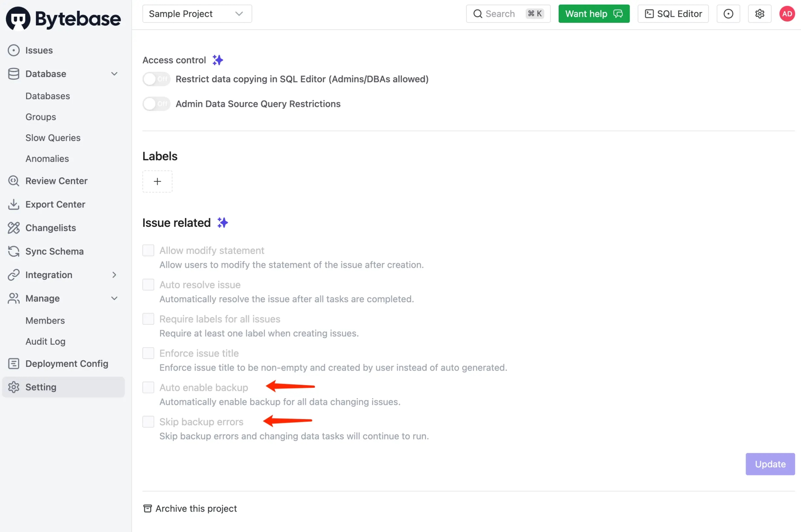Viewport: 801px width, 532px height.
Task: Select Audit Log in sidebar
Action: [x=45, y=341]
